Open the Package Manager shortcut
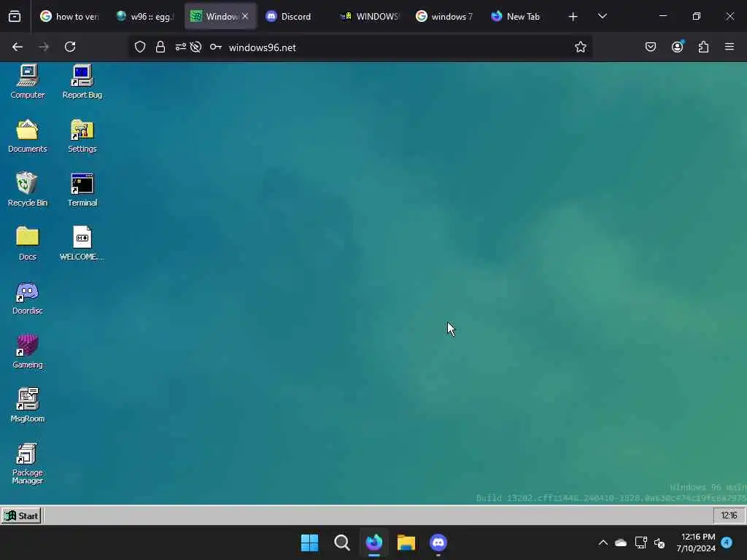Viewport: 747px width, 560px height. coord(27,464)
